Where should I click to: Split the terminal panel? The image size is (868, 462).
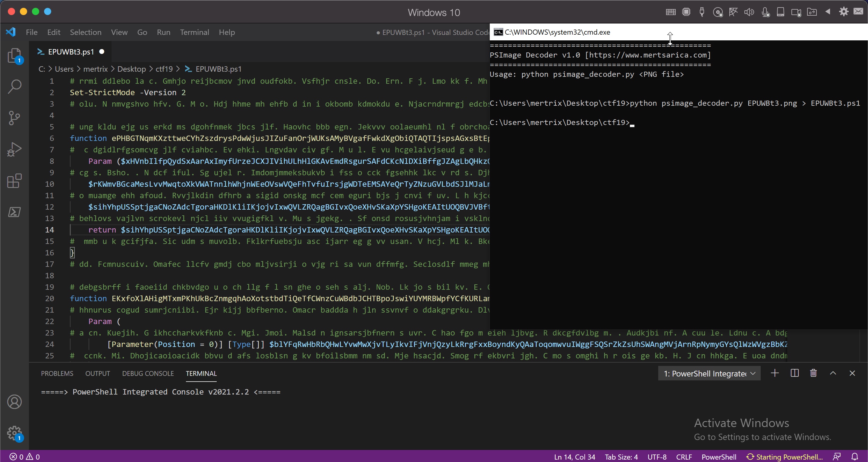click(x=794, y=373)
